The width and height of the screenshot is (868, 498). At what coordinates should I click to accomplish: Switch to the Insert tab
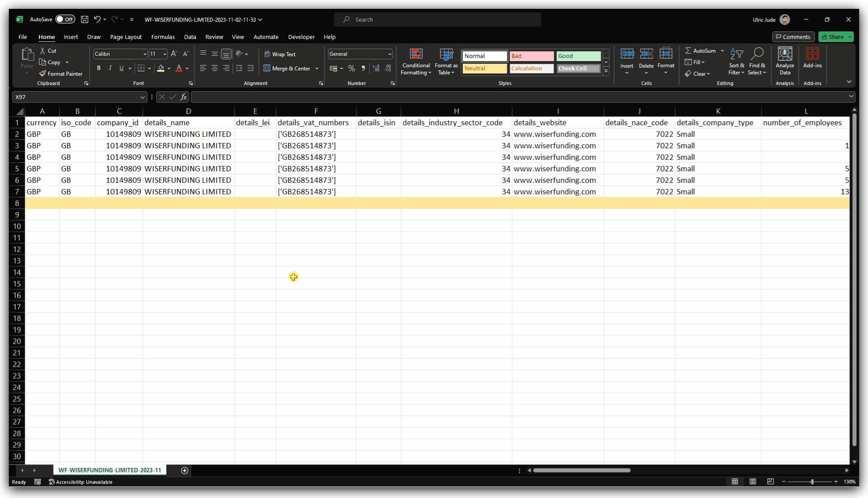(x=70, y=37)
